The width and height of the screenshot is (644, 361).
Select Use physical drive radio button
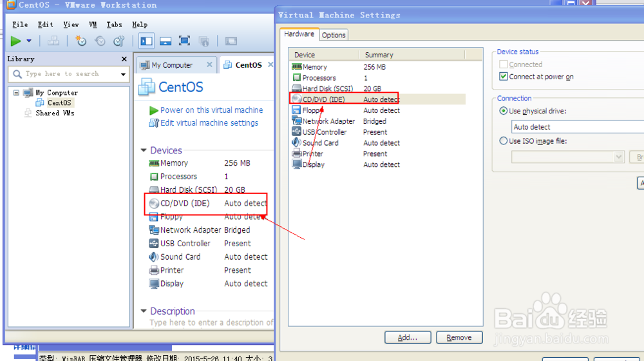(503, 111)
